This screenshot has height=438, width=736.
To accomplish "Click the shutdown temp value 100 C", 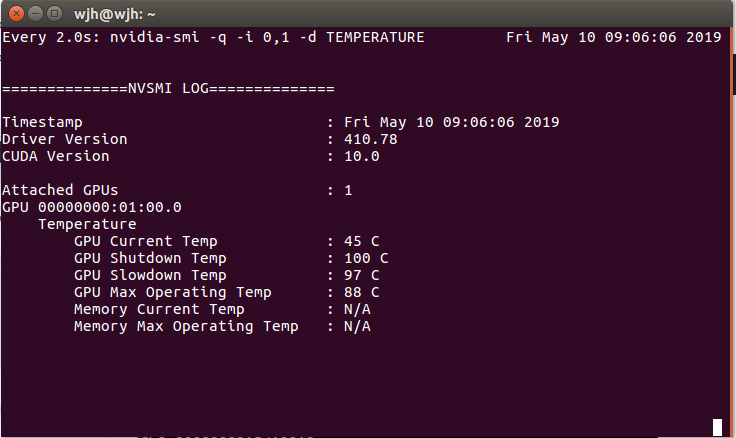I will [x=366, y=258].
